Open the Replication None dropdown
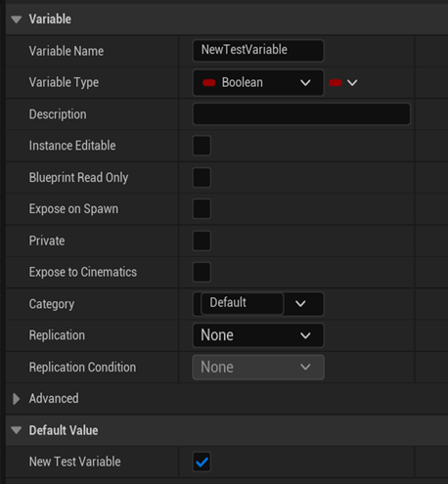 point(258,335)
